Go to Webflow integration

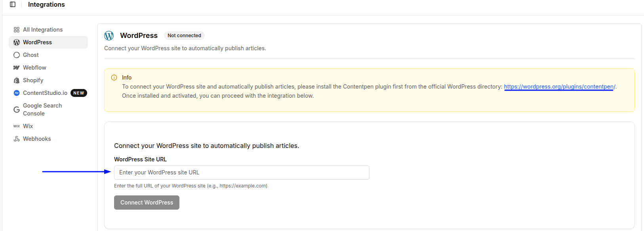[48, 68]
